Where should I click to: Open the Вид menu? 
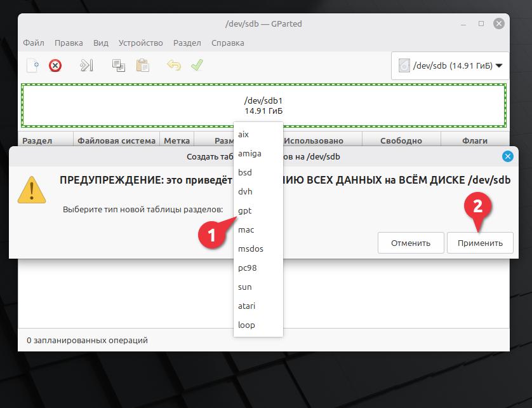(101, 43)
